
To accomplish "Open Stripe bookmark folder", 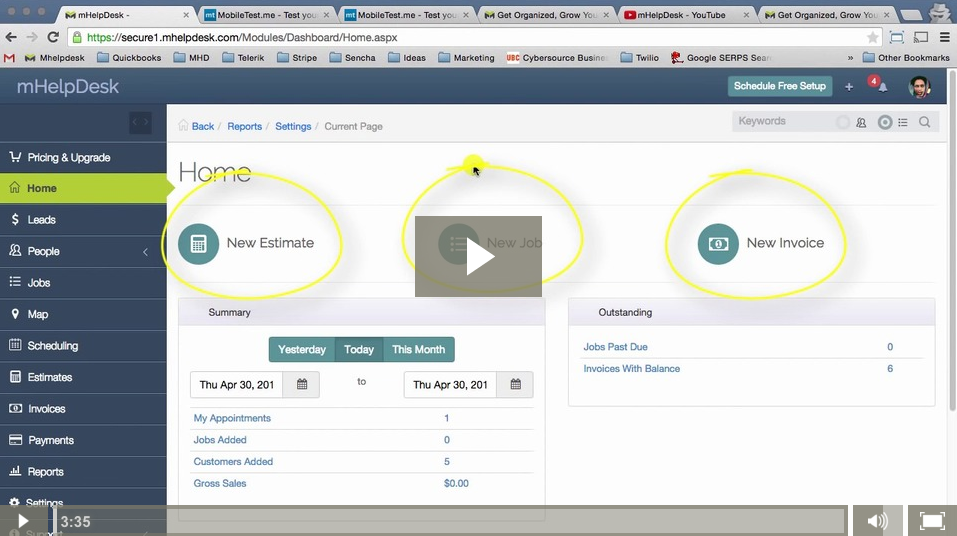I will tap(297, 57).
